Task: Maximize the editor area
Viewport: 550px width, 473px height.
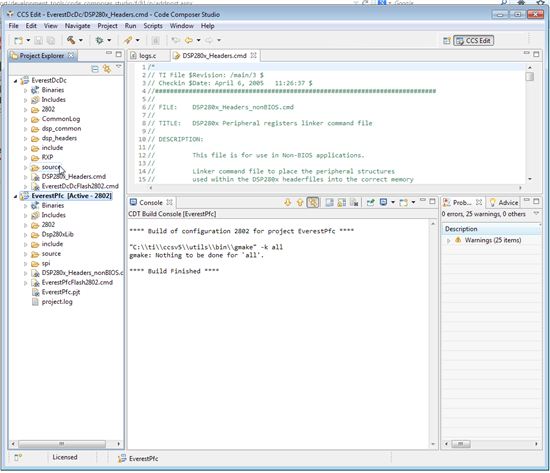Action: tap(536, 54)
